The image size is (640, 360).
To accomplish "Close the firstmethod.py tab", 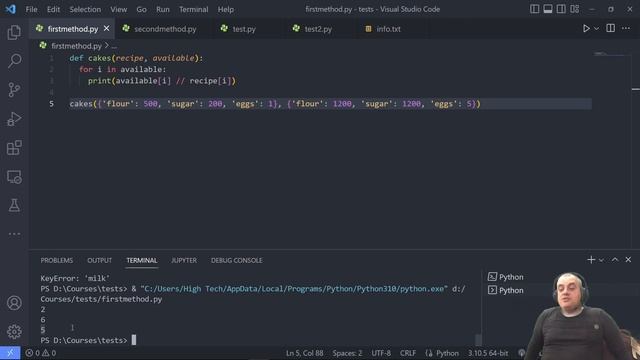I will [107, 29].
